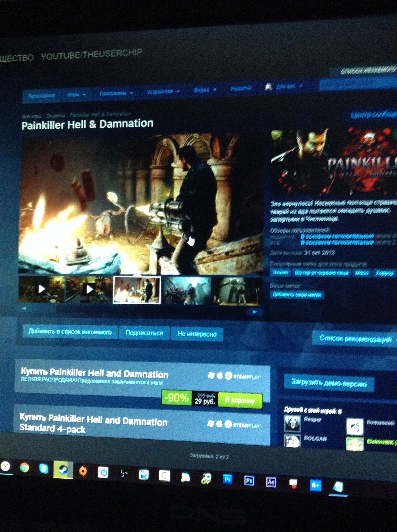Expand the 'Видео' dropdown menu

(205, 90)
